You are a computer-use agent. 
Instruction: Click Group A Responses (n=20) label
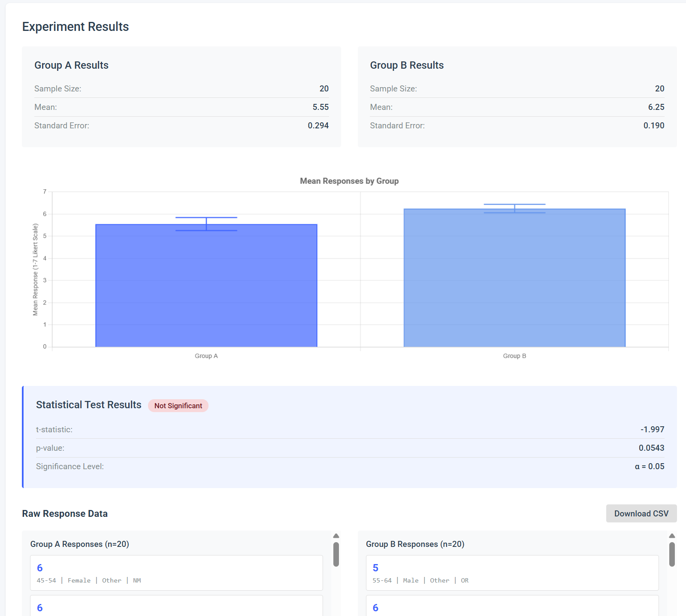coord(79,544)
